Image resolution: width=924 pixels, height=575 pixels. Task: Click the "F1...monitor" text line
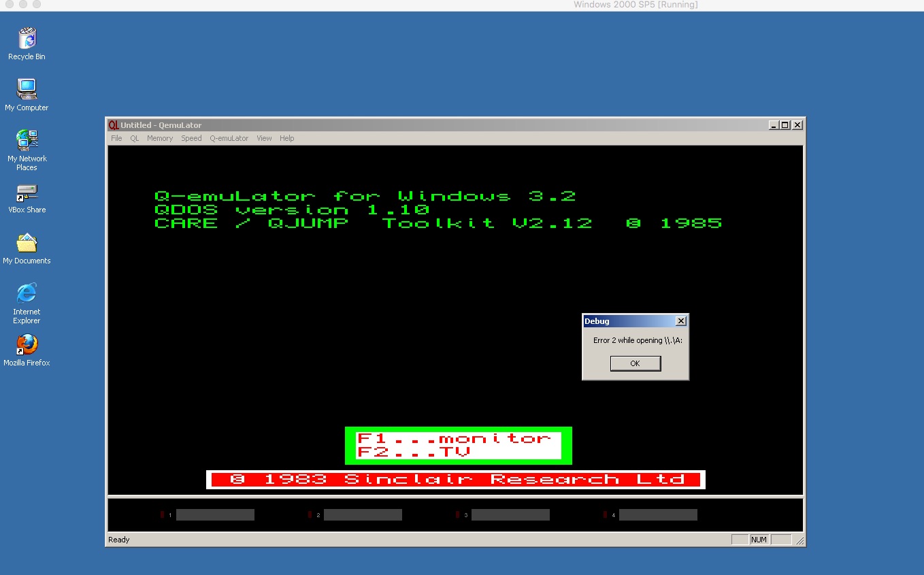[x=454, y=439]
